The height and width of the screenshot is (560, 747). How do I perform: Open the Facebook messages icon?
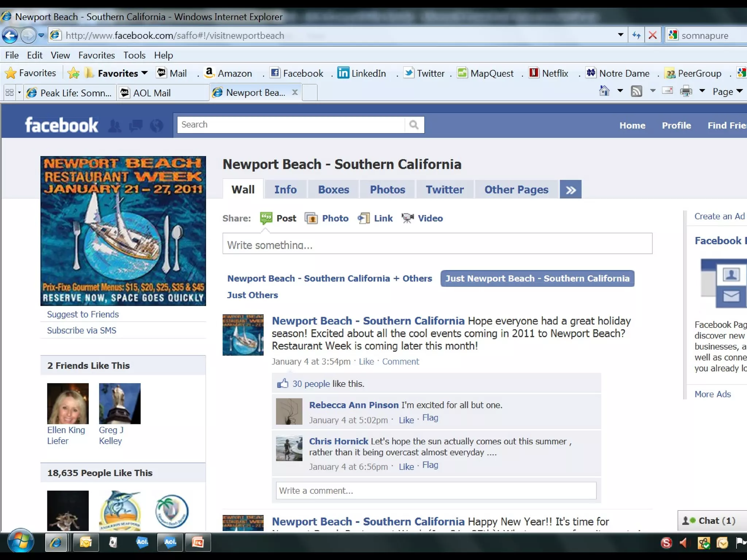click(136, 126)
